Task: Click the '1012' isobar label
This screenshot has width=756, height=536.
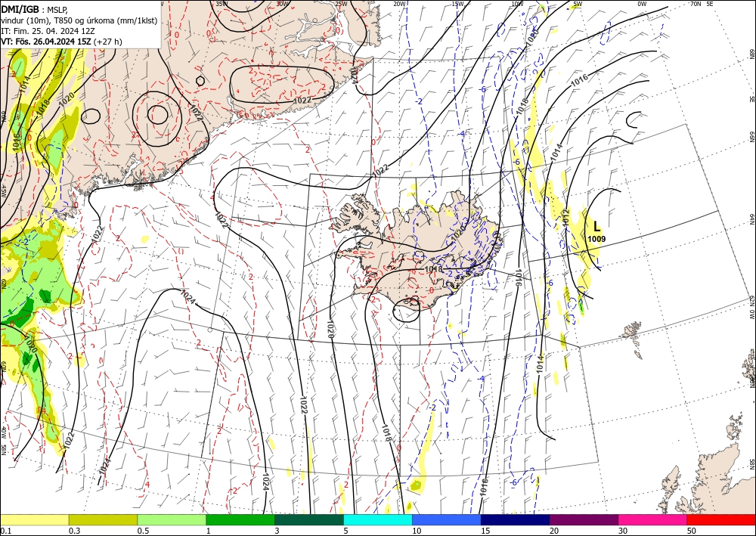Action: click(x=565, y=217)
